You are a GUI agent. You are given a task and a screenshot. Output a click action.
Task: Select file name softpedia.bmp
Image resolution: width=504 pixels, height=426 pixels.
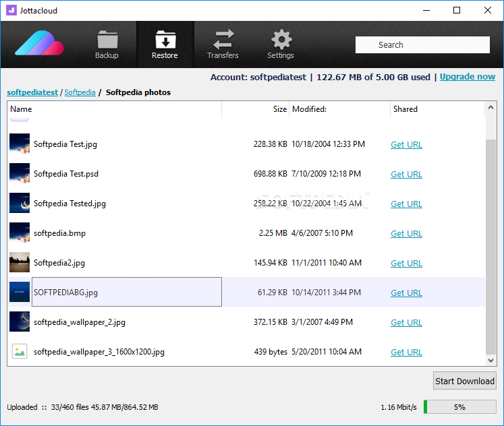pos(59,233)
